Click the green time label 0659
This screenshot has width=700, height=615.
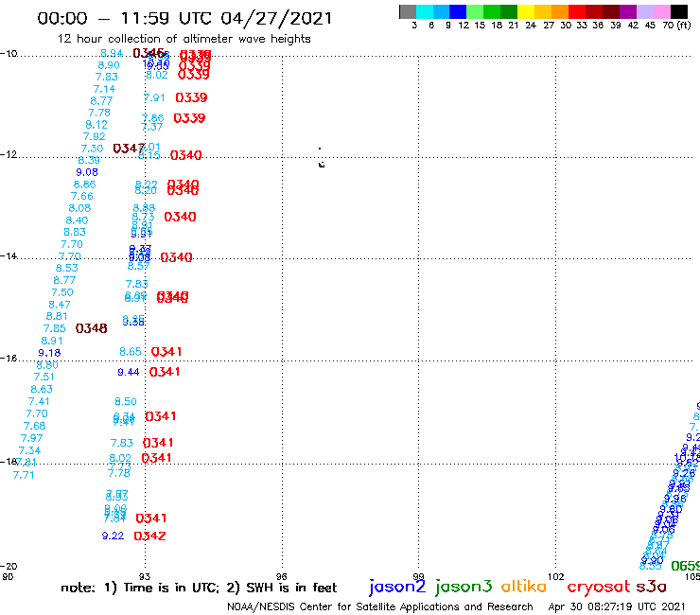(686, 566)
